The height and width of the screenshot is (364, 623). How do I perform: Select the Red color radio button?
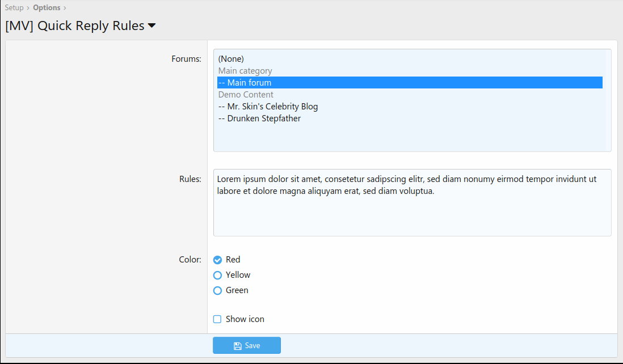[217, 260]
